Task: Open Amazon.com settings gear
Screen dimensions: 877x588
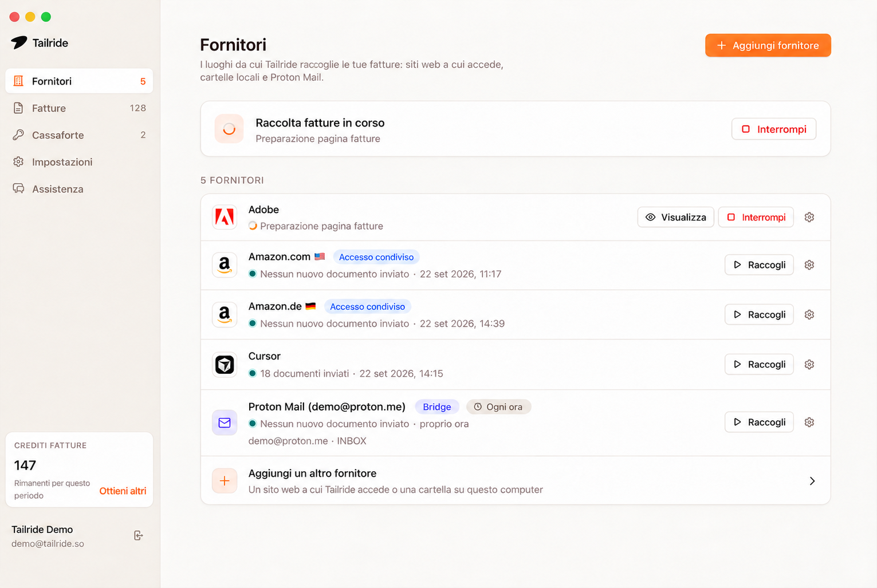Action: point(809,265)
